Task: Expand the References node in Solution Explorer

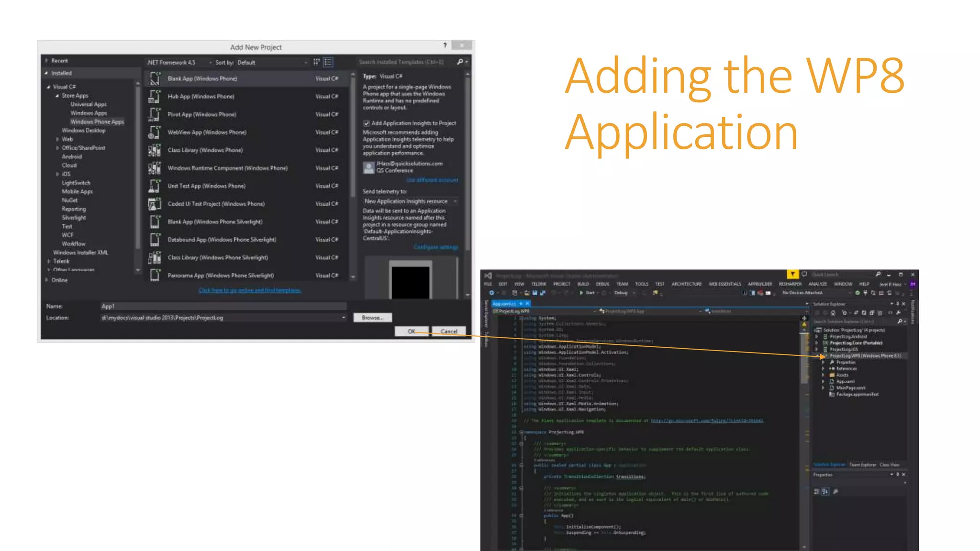Action: [x=823, y=369]
